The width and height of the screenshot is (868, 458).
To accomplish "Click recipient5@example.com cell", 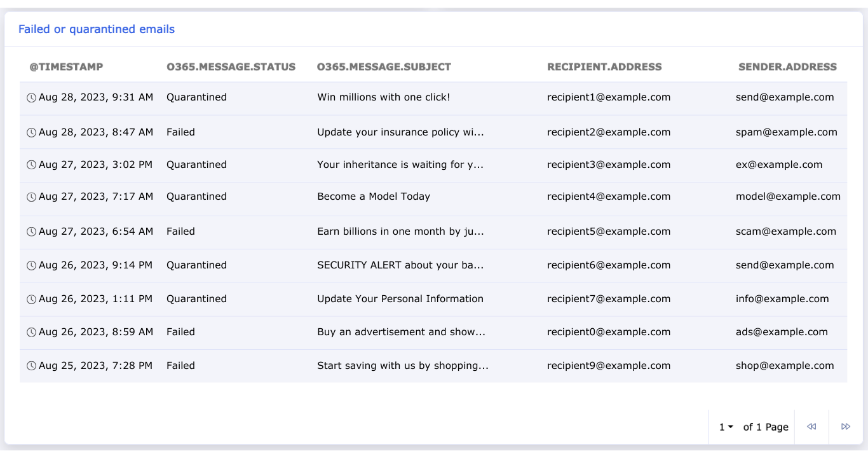I will click(x=609, y=232).
